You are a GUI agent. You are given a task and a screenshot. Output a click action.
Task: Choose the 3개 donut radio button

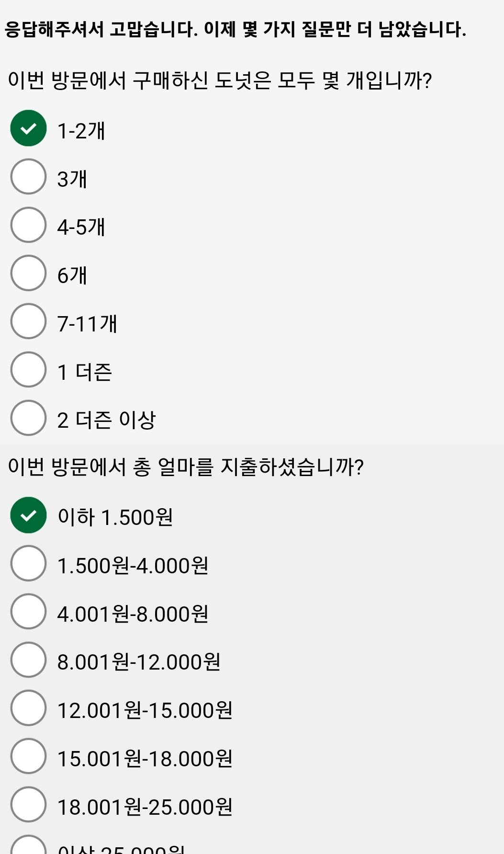tap(28, 177)
